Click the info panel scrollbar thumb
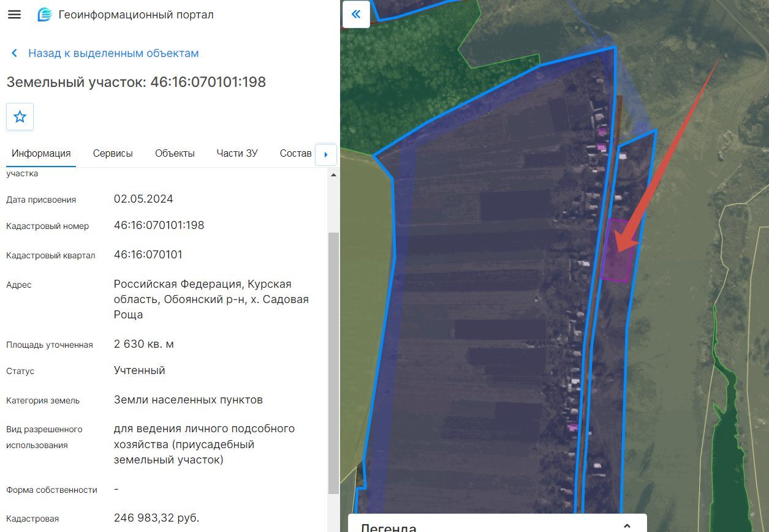Image resolution: width=769 pixels, height=532 pixels. pos(333,363)
